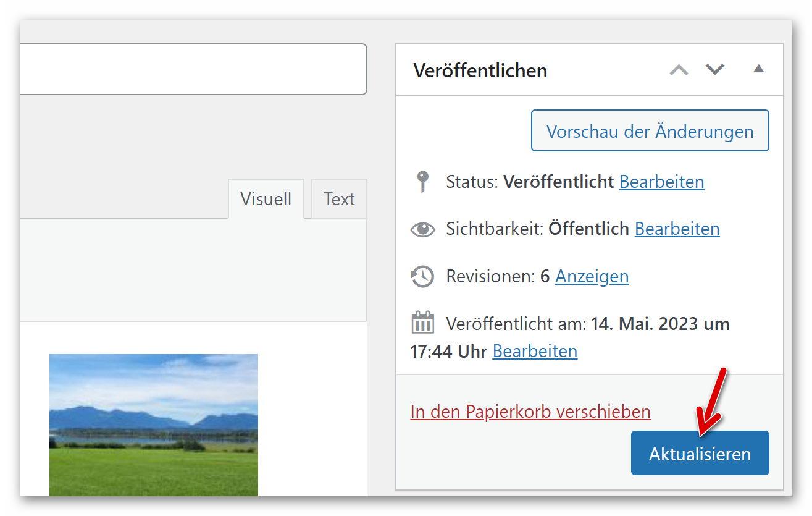Move the Veröffentlichen panel down
This screenshot has width=812, height=516.
coord(715,70)
